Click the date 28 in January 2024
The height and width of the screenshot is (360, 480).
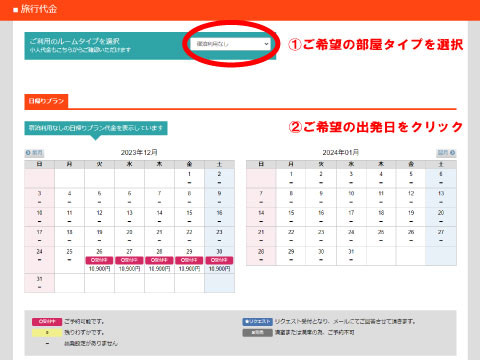tap(261, 252)
